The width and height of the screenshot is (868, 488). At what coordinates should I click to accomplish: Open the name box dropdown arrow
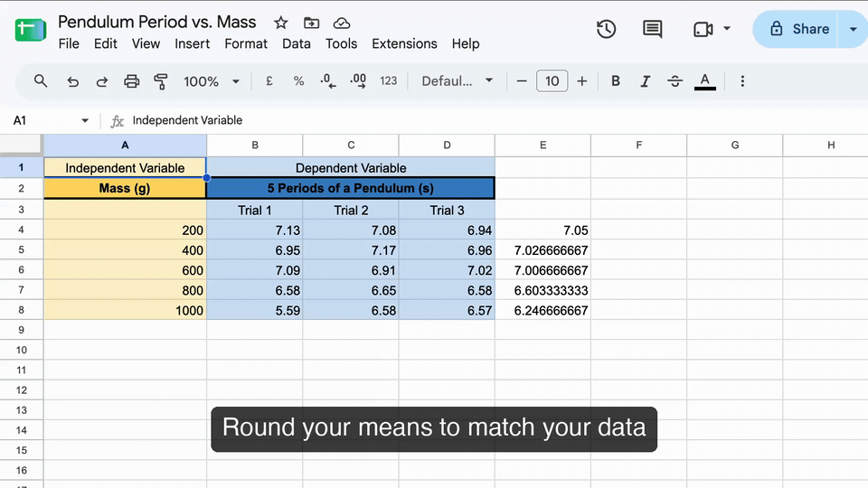click(x=85, y=120)
